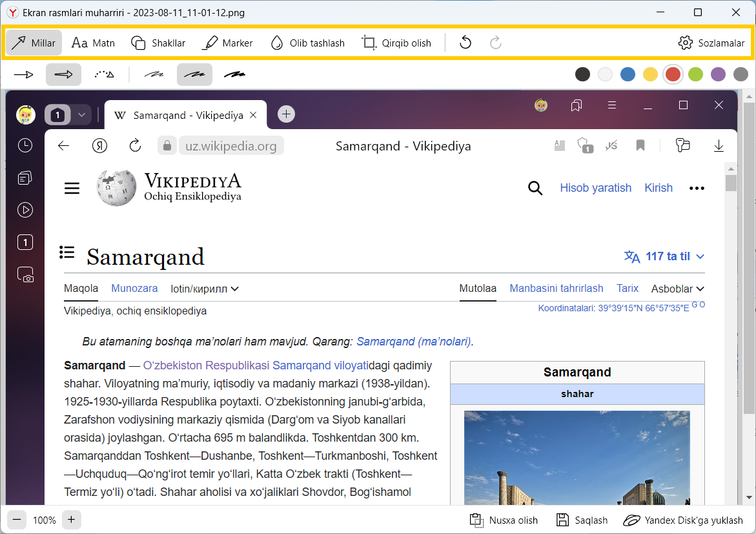The width and height of the screenshot is (756, 534).
Task: Zoom out with the minus button
Action: click(x=17, y=520)
